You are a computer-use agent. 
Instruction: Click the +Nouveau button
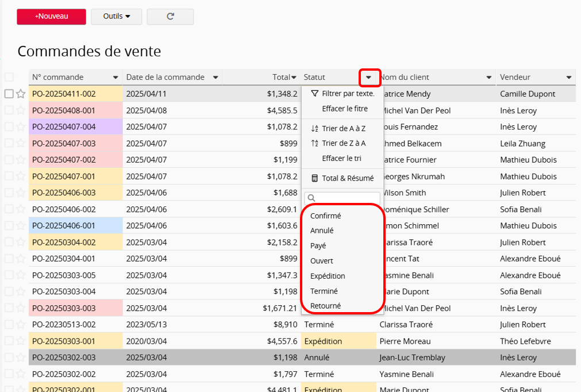(x=51, y=17)
